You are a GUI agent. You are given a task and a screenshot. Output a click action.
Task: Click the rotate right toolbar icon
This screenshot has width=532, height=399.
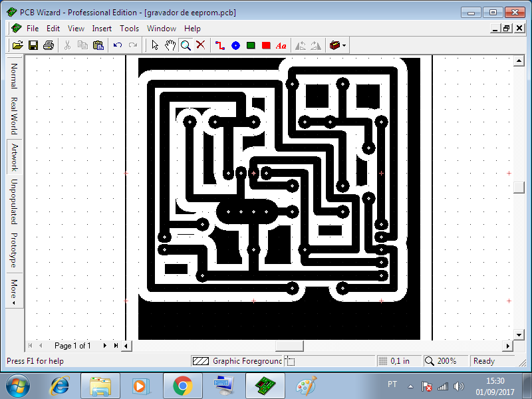point(316,45)
